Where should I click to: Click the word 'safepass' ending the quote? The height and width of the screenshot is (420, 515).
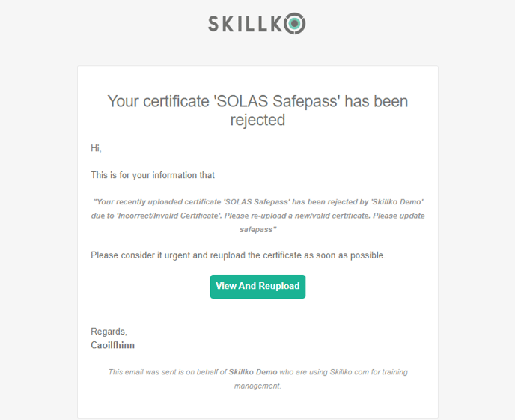pyautogui.click(x=256, y=229)
